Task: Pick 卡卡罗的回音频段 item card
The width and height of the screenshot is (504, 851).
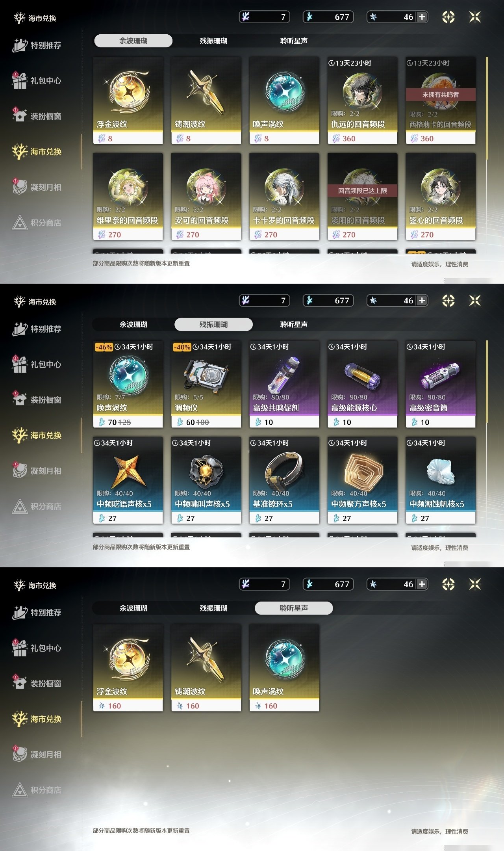Action: click(x=284, y=197)
